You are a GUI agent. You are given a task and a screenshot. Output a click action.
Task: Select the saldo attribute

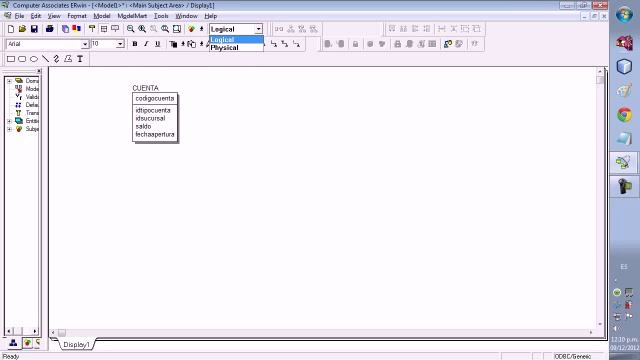(x=143, y=127)
